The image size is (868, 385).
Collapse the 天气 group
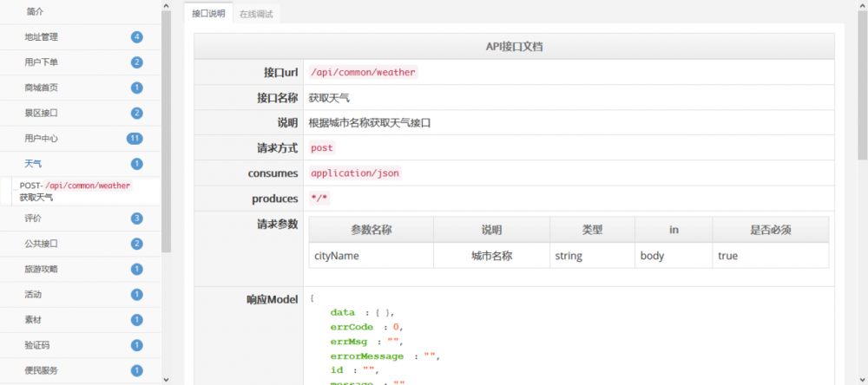(80, 164)
